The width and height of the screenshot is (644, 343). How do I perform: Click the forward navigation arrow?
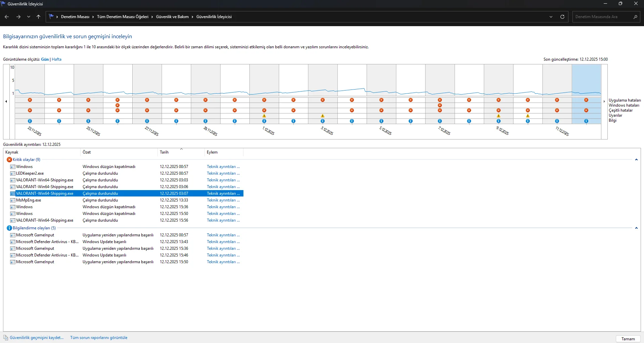[x=18, y=17]
